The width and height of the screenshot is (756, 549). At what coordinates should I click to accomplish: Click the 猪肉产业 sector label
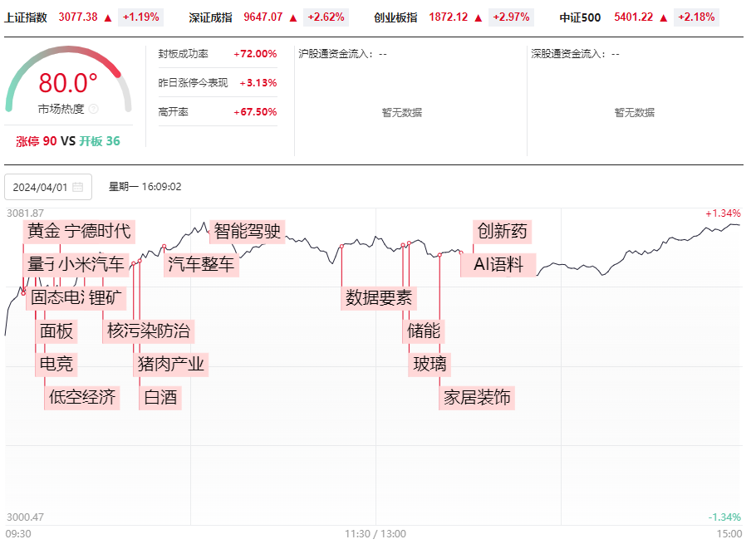[170, 365]
